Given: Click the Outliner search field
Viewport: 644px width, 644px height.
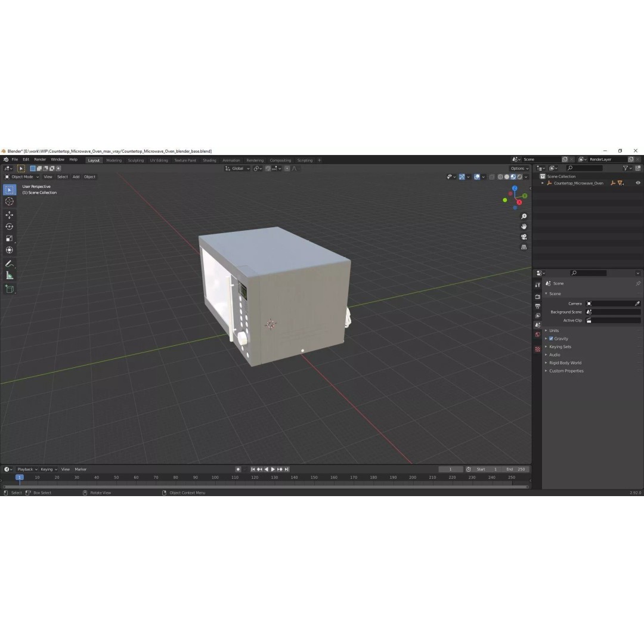Looking at the screenshot, I should tap(584, 168).
